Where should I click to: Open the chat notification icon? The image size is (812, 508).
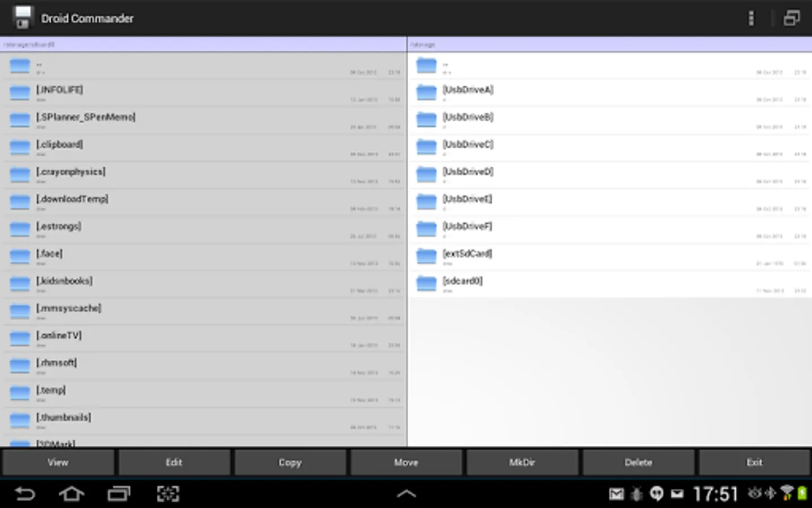click(x=657, y=494)
